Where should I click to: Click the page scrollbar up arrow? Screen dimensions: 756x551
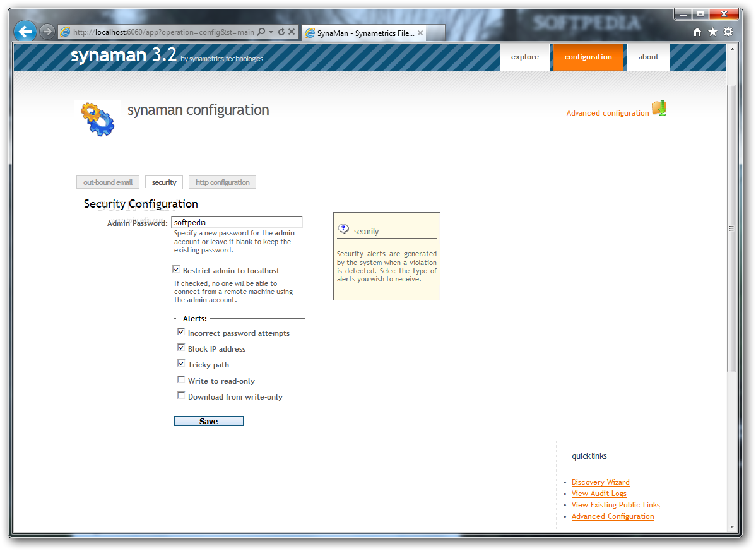coord(731,49)
